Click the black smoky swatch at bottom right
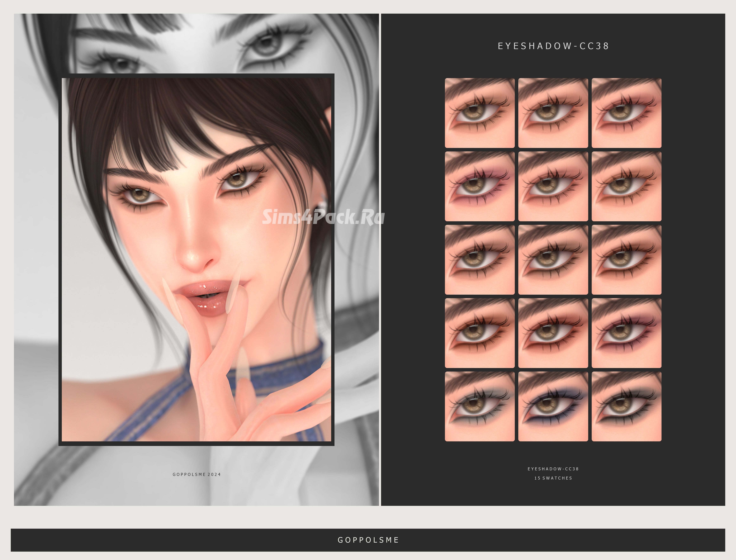Screen dimensions: 736x560 626,406
